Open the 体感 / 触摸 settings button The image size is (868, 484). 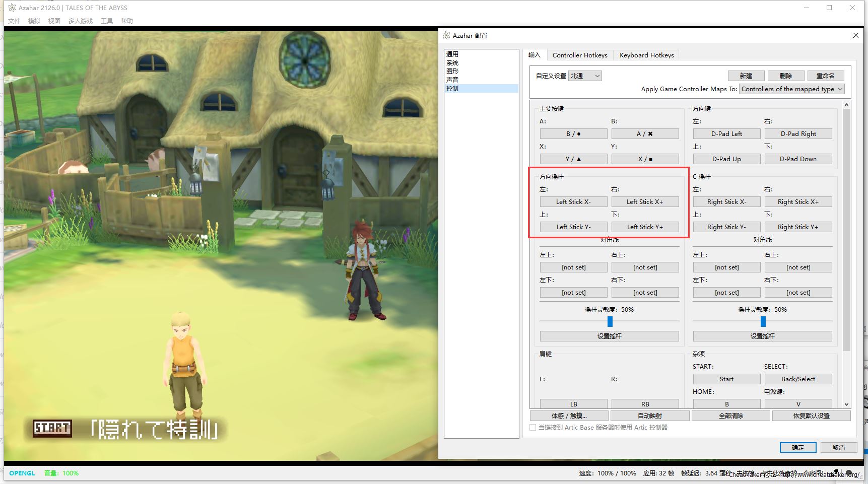pyautogui.click(x=569, y=416)
